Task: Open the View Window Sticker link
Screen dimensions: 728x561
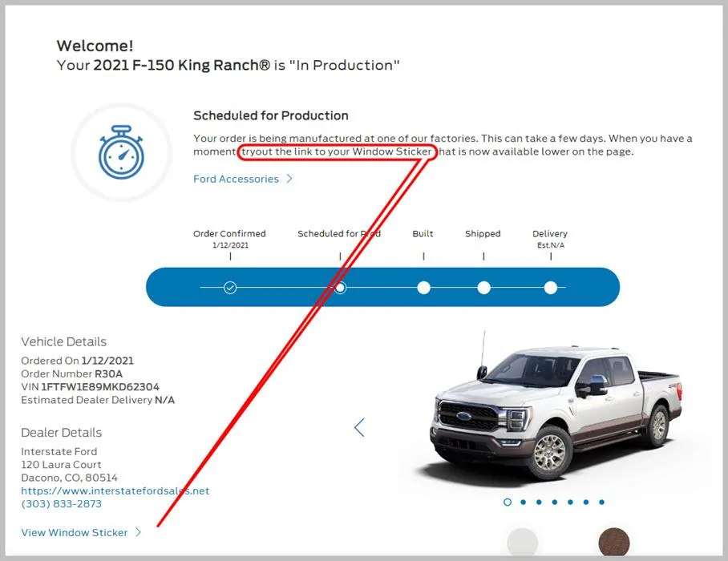Action: tap(75, 532)
